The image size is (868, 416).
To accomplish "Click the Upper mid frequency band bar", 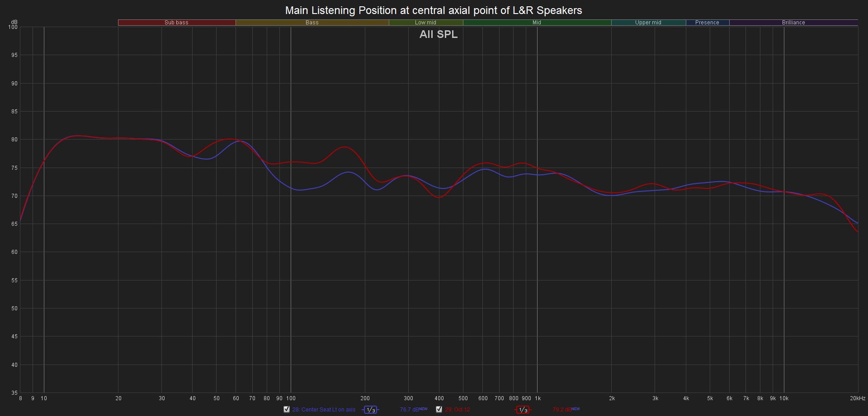I will pyautogui.click(x=649, y=22).
